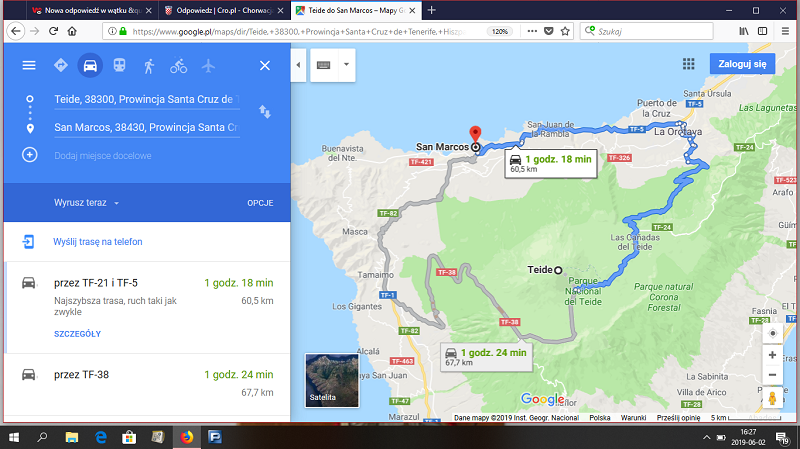Select the driving mode car icon
The height and width of the screenshot is (449, 800).
tap(90, 66)
